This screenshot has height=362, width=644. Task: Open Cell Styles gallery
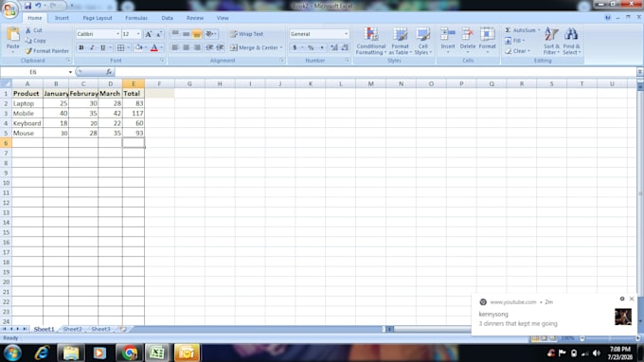pyautogui.click(x=422, y=41)
